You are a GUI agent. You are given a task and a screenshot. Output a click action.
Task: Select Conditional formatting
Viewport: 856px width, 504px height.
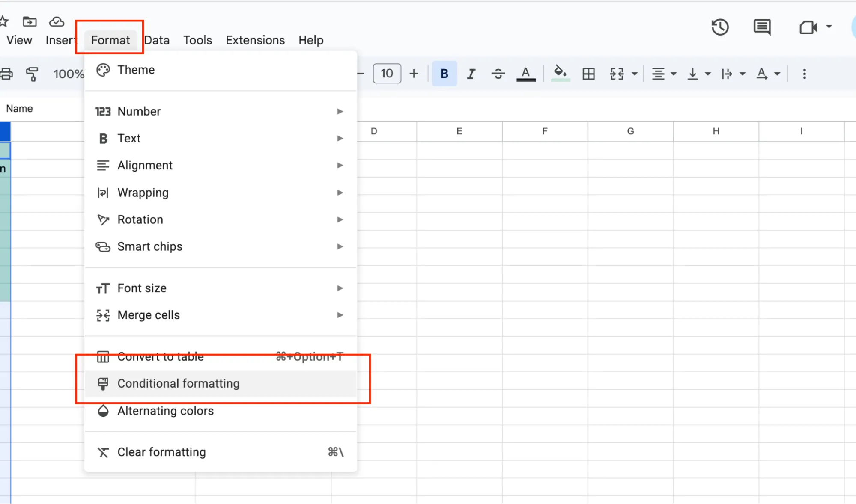[x=179, y=383]
